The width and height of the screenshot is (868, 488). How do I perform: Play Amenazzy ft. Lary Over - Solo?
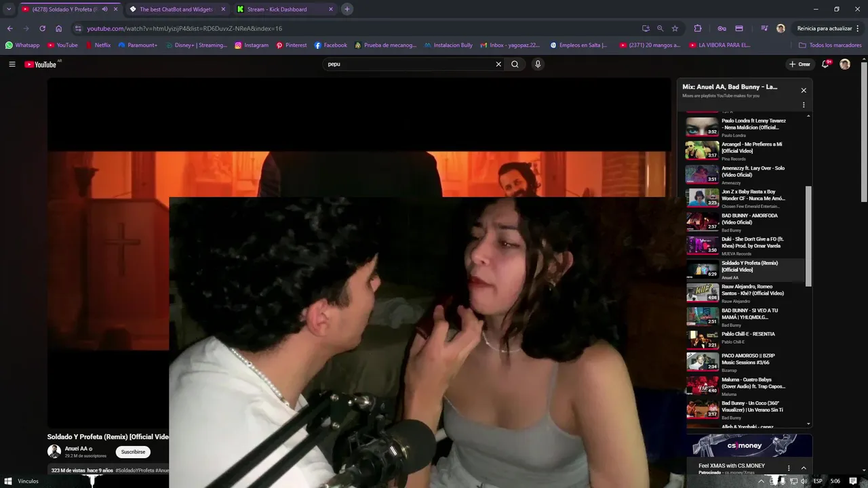click(x=746, y=175)
